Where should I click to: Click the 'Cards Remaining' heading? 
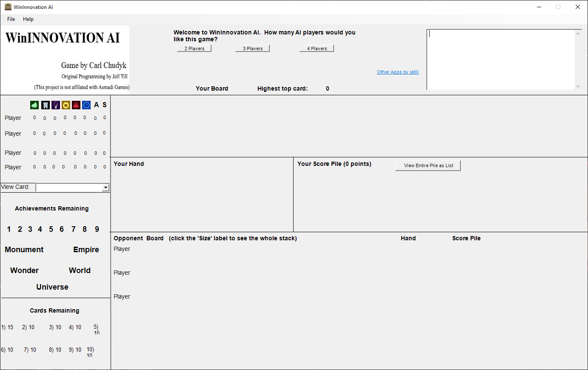(x=54, y=310)
